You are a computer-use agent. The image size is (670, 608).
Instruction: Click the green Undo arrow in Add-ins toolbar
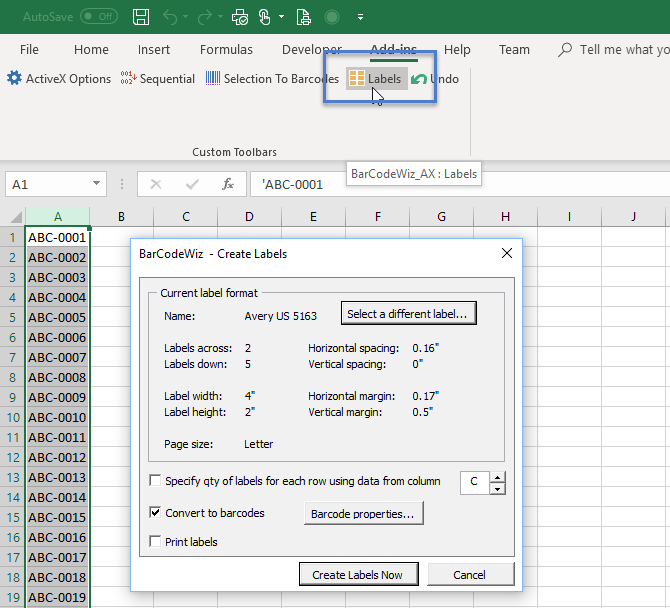tap(435, 79)
